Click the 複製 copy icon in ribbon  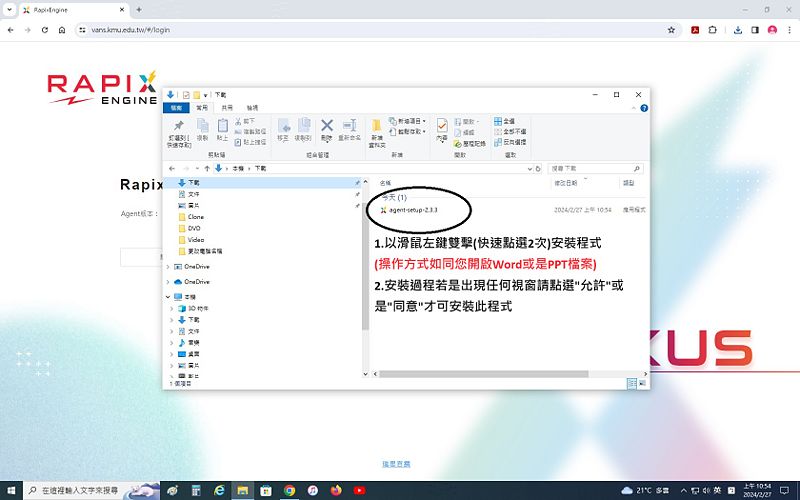(x=202, y=125)
